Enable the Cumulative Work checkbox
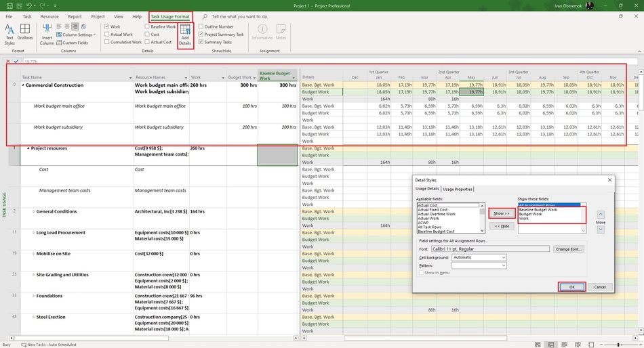644x348 pixels. click(x=107, y=42)
